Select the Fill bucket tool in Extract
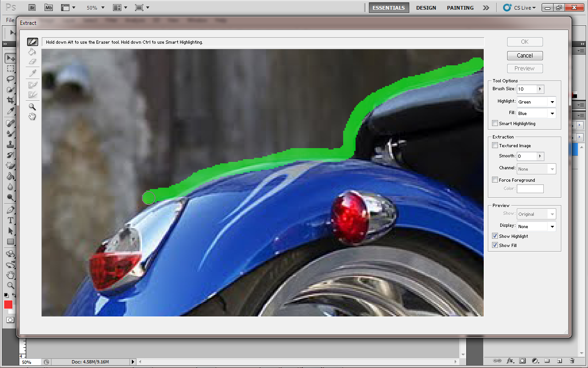This screenshot has width=588, height=368. 32,52
